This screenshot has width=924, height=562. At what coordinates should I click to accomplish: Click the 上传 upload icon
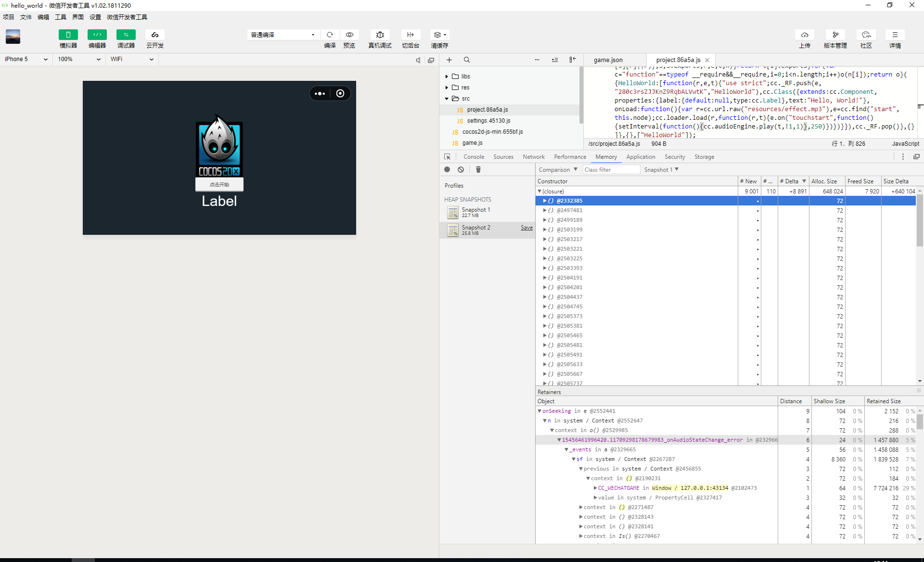pos(805,35)
